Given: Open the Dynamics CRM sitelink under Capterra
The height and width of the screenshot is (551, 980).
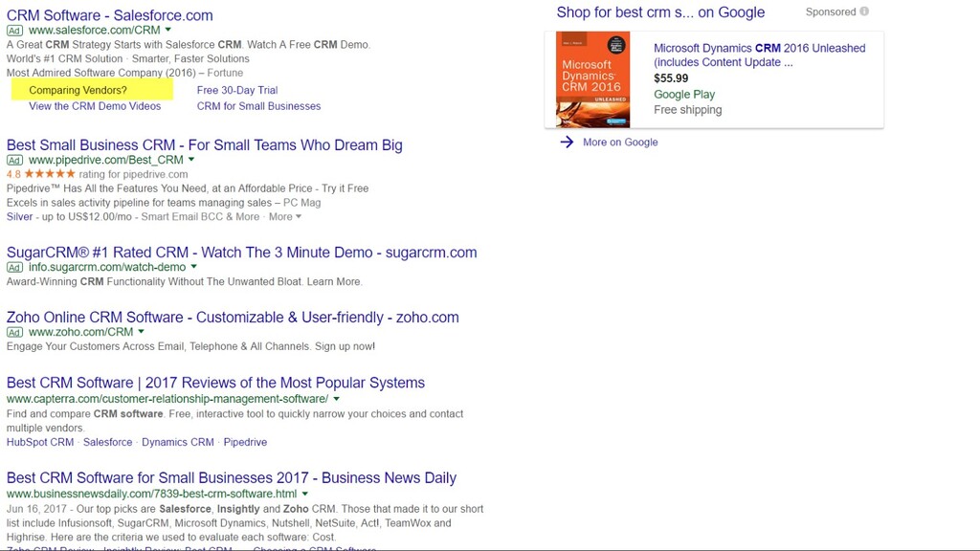Looking at the screenshot, I should point(177,442).
